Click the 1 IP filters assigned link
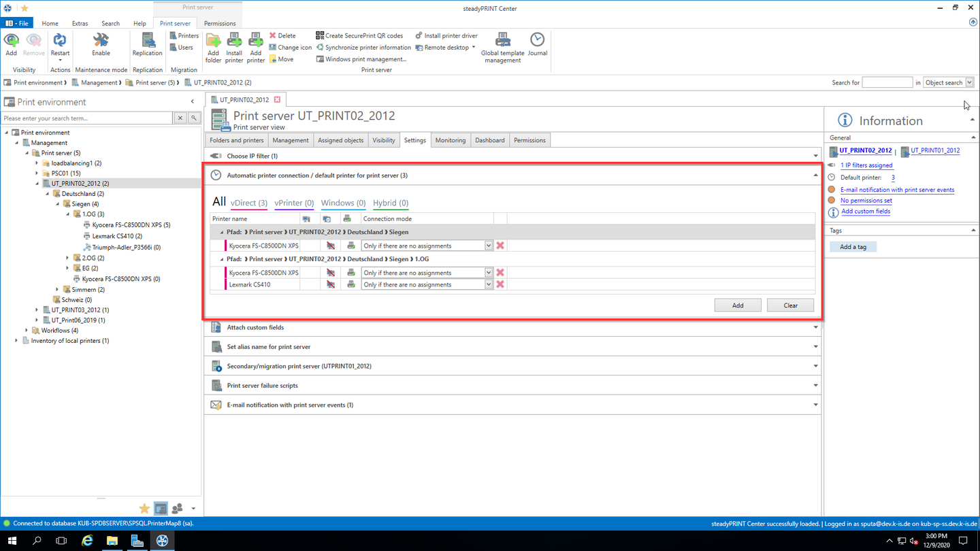This screenshot has width=980, height=551. 866,165
